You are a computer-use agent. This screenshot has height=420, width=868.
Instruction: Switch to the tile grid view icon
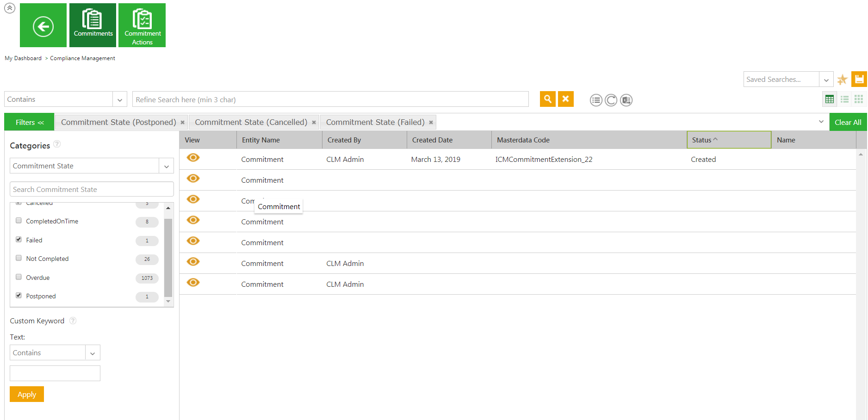point(859,99)
